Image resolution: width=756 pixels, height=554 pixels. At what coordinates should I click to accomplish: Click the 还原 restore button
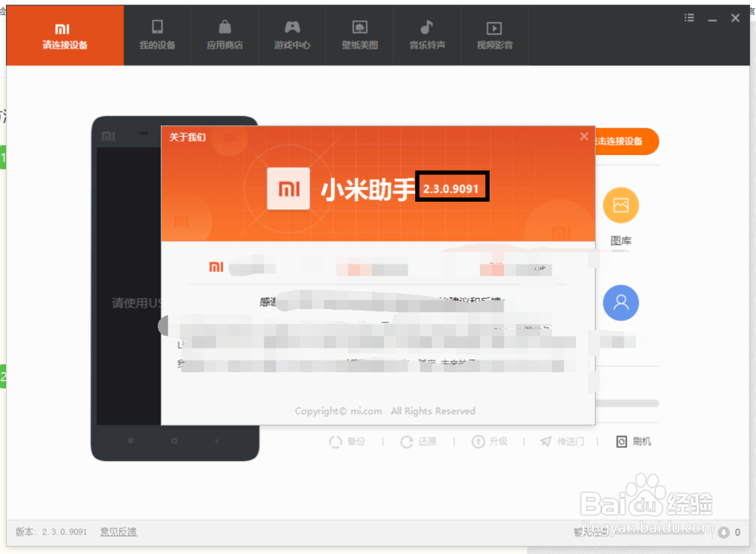point(419,441)
